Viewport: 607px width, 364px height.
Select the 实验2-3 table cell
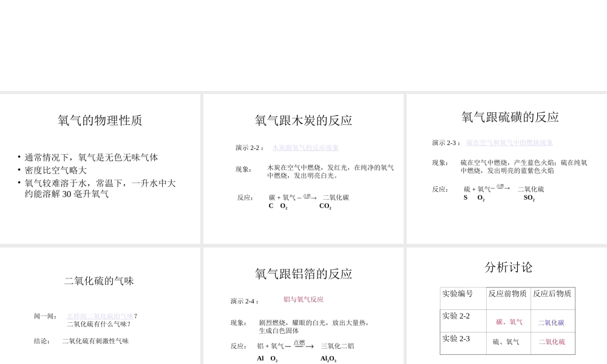pos(456,339)
